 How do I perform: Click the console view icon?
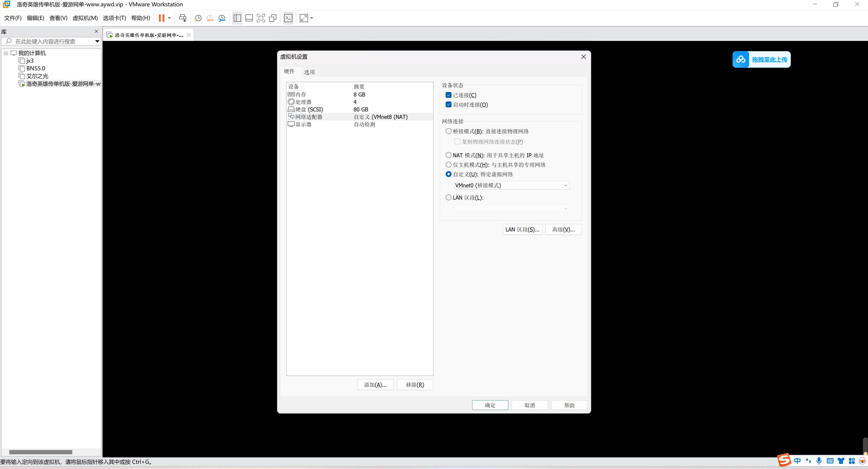point(288,18)
